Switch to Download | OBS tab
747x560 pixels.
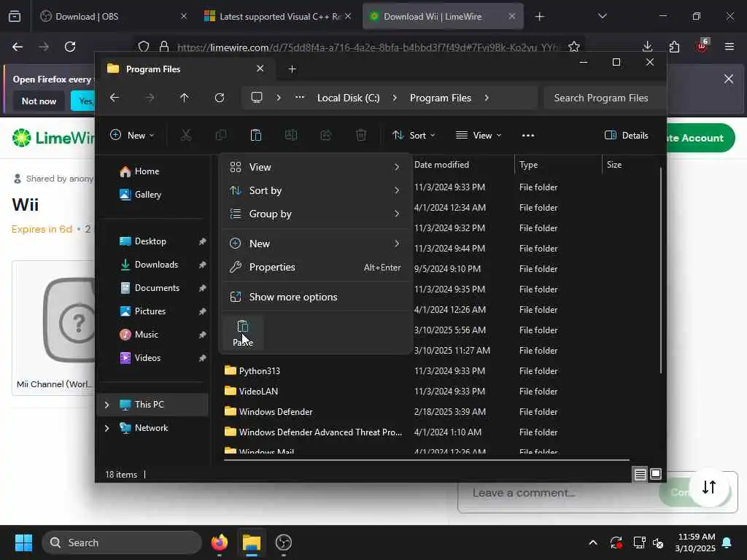[x=113, y=16]
